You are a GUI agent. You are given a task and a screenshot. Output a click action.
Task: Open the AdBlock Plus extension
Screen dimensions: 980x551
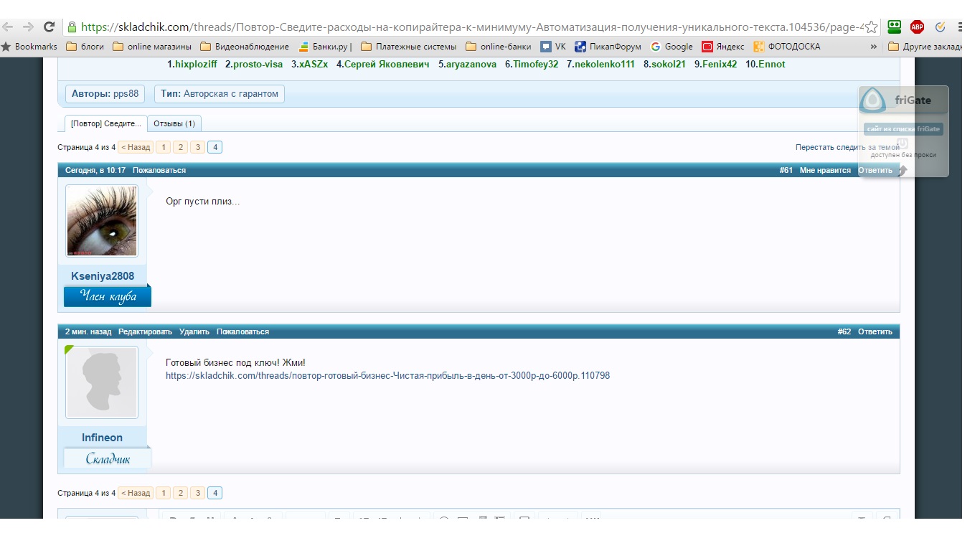click(917, 27)
